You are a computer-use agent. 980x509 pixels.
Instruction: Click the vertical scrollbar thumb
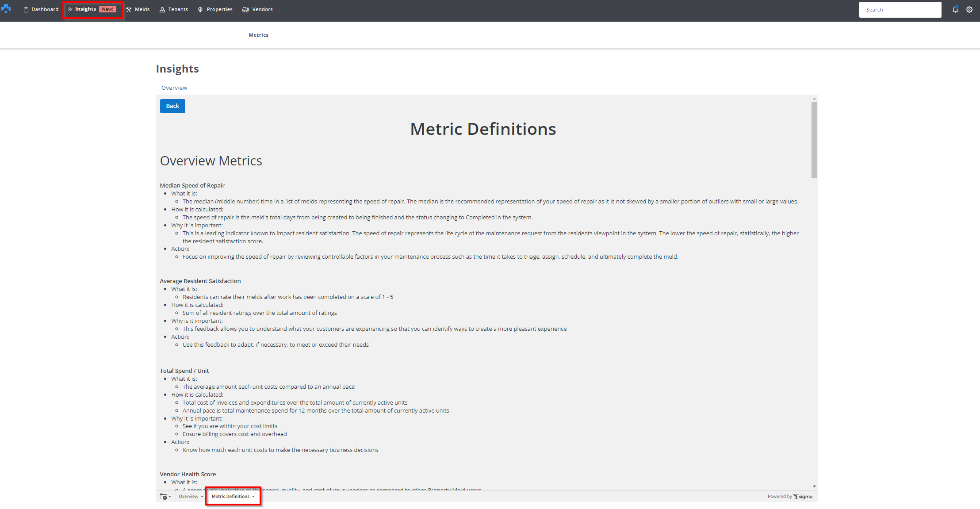(x=814, y=140)
